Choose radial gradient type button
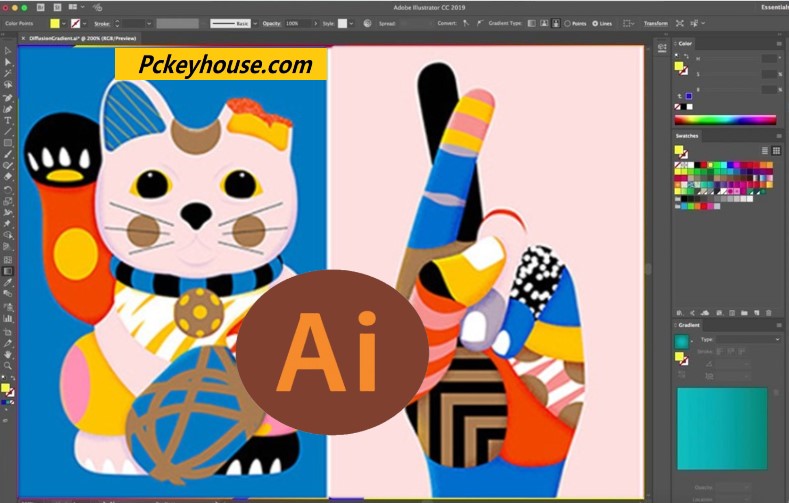The height and width of the screenshot is (503, 789). 544,23
